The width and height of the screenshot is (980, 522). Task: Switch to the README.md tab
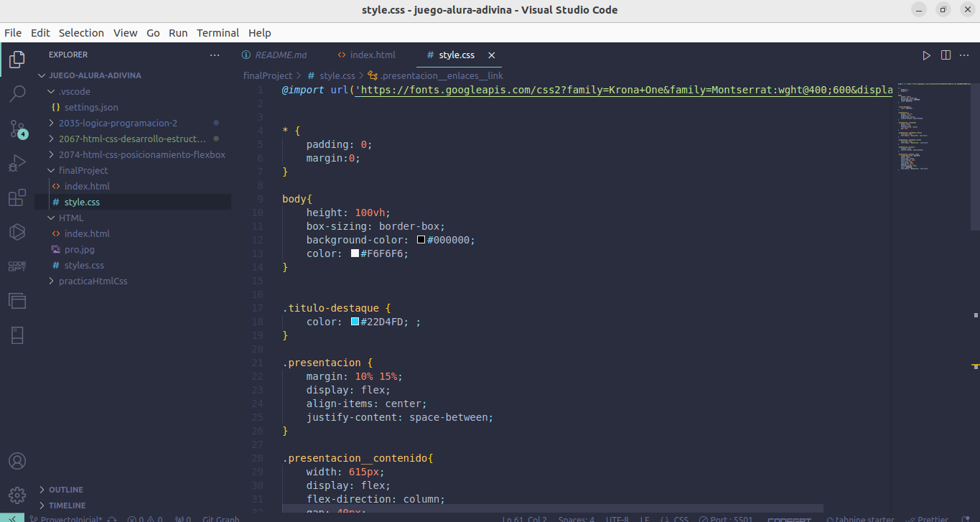pyautogui.click(x=276, y=55)
